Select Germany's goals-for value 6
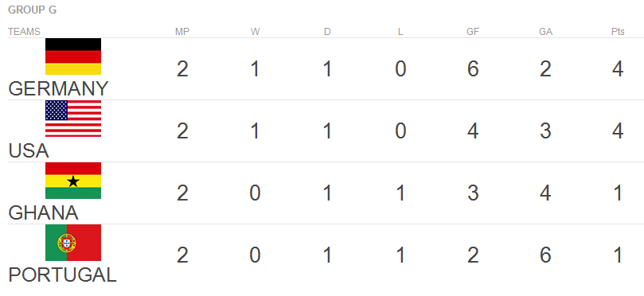Screen dimensions: 644x296 [x=473, y=69]
